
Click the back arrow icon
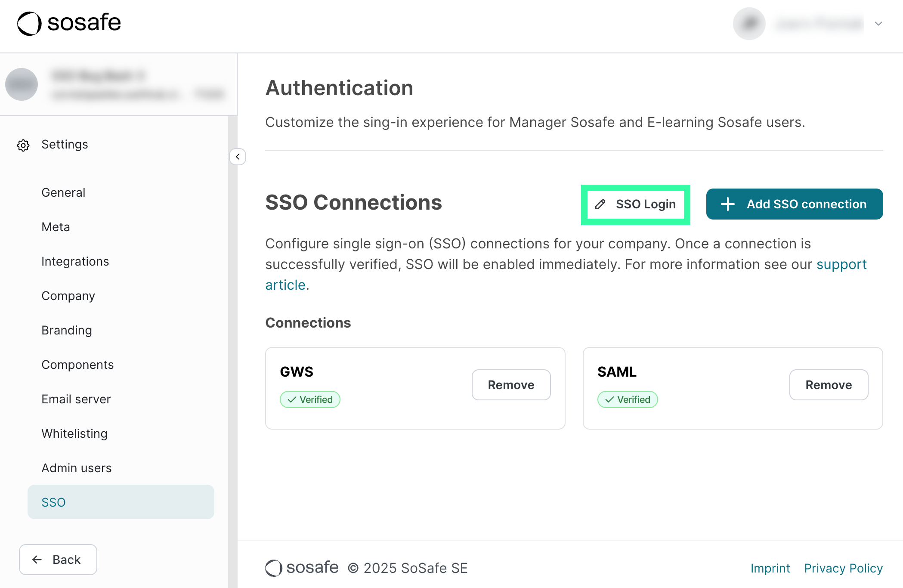[x=37, y=560]
